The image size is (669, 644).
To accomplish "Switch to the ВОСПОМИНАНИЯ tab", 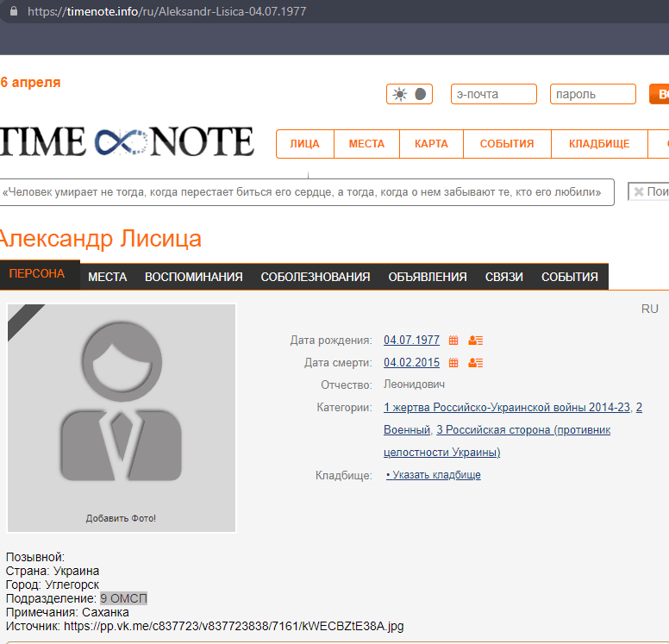I will (x=193, y=277).
